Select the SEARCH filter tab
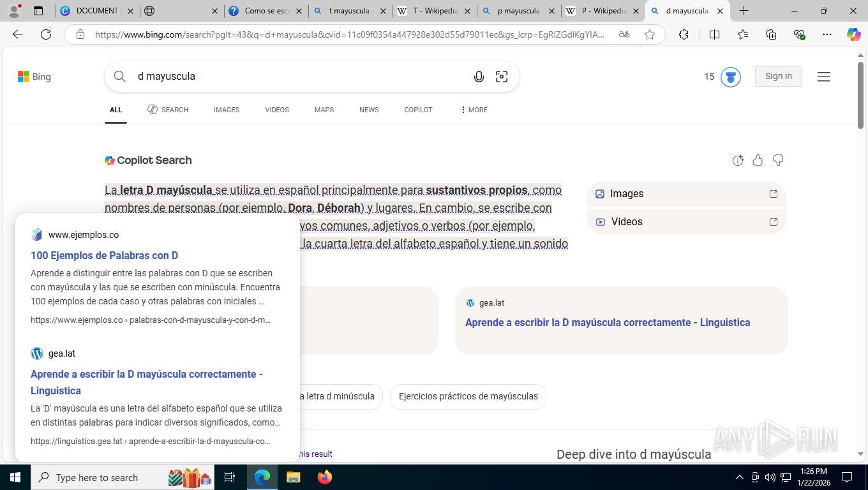868x490 pixels. 168,110
